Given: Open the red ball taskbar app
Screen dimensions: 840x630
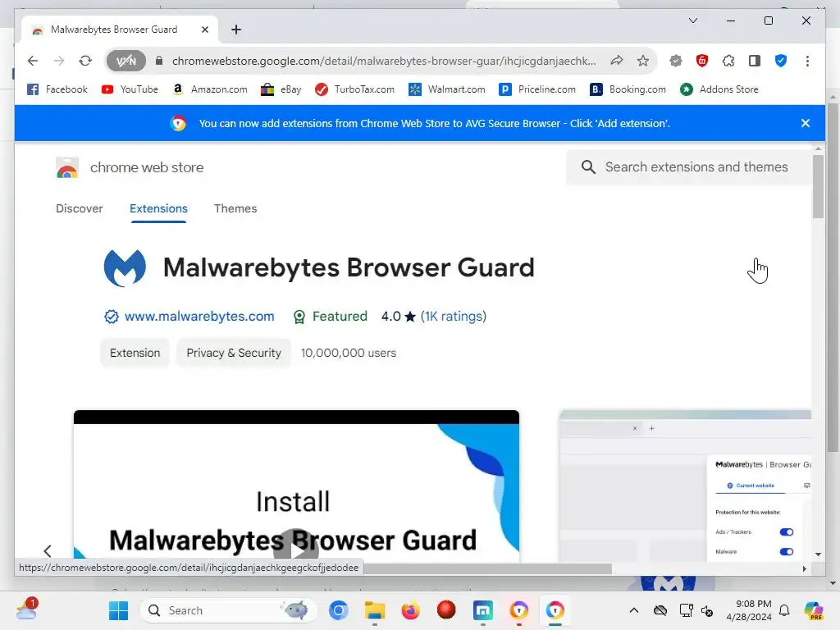Looking at the screenshot, I should coord(446,610).
